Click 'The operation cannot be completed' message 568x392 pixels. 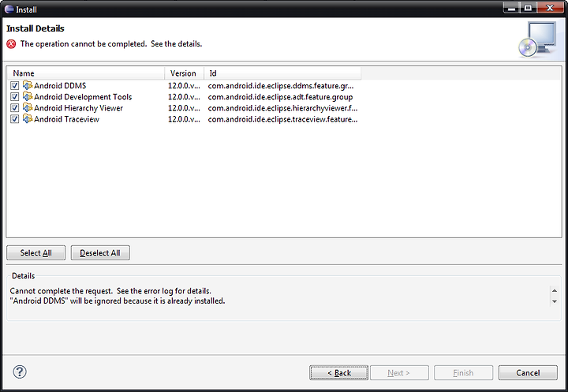[x=111, y=44]
